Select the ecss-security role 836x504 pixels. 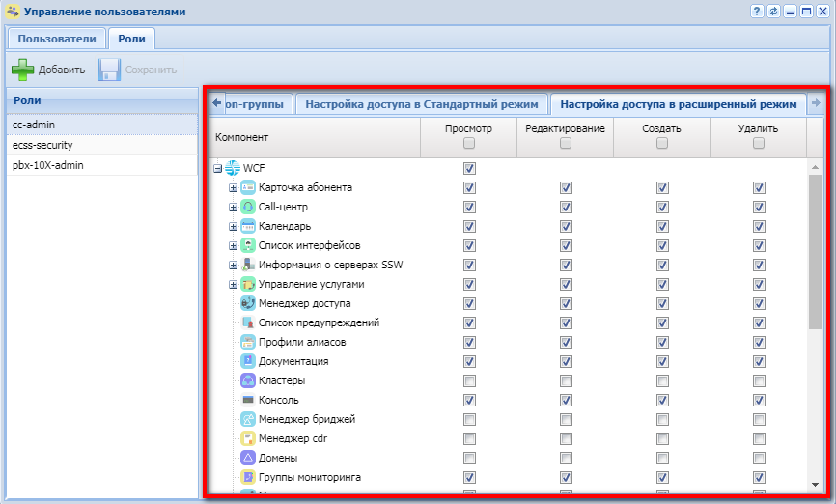[42, 145]
